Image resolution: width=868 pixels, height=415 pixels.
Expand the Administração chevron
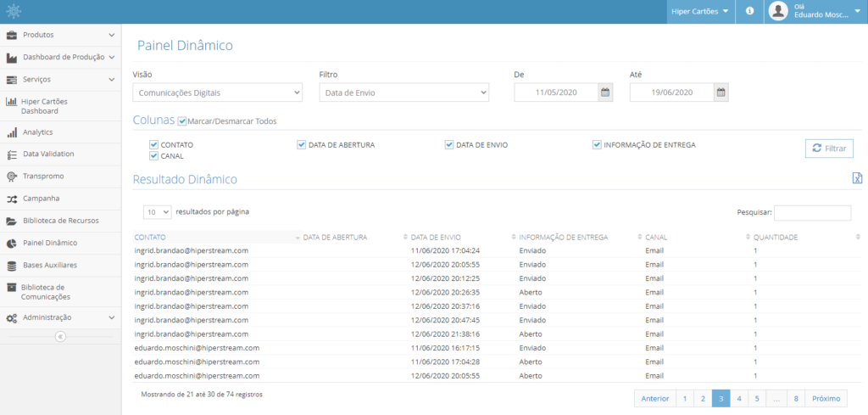coord(112,318)
